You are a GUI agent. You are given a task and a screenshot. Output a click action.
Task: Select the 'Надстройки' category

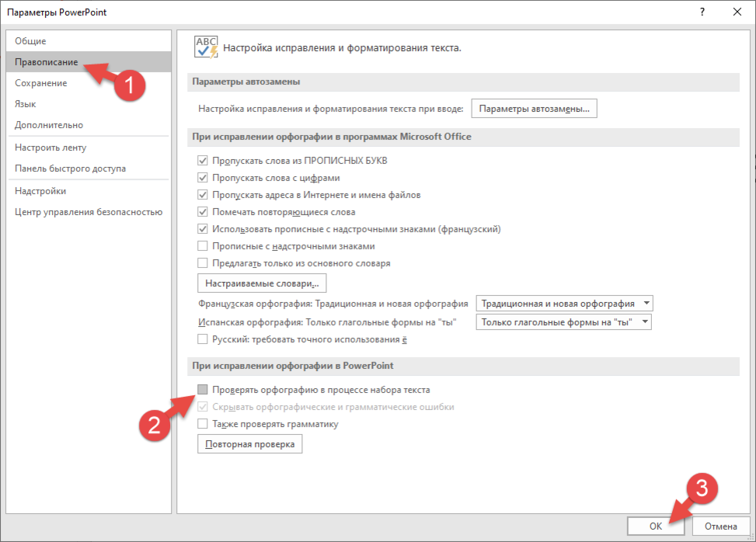[x=89, y=191]
